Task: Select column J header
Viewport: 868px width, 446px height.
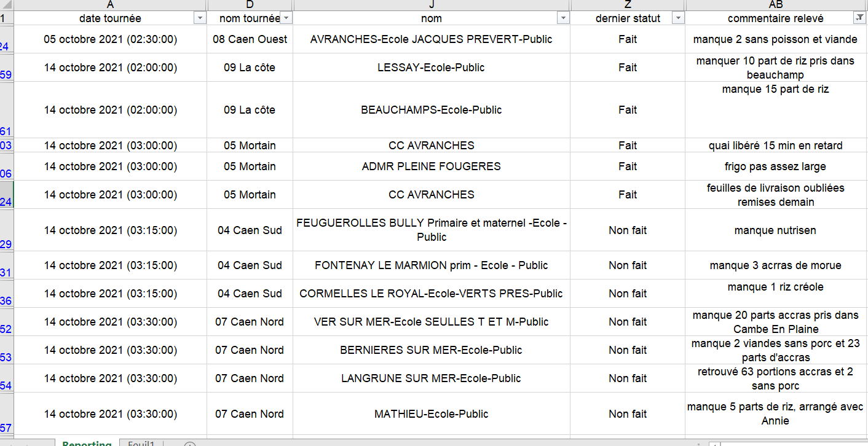Action: 432,6
